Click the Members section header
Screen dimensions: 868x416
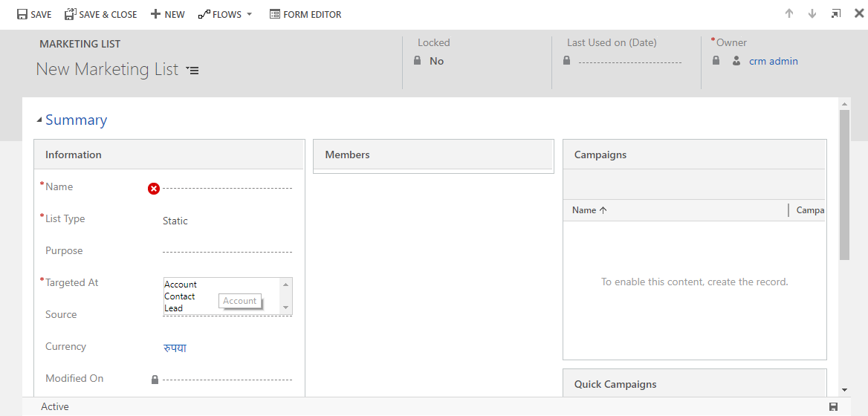pyautogui.click(x=433, y=155)
